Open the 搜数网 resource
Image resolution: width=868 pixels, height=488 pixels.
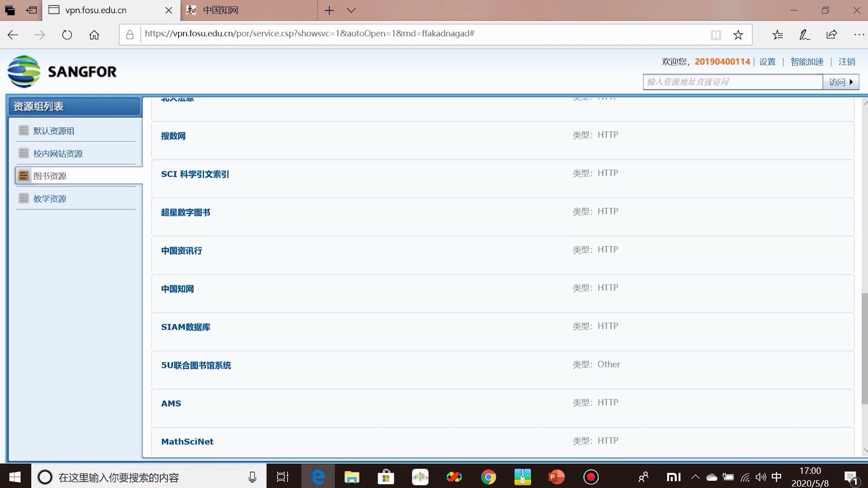pyautogui.click(x=173, y=136)
